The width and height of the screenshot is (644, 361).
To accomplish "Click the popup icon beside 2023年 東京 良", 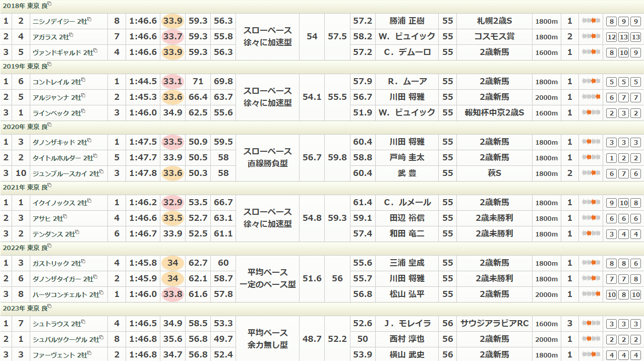I will tap(49, 307).
